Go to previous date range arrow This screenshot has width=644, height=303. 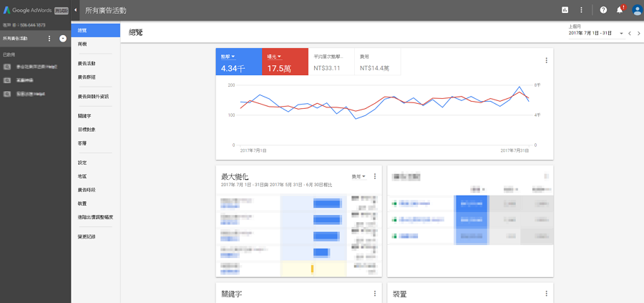click(x=630, y=33)
